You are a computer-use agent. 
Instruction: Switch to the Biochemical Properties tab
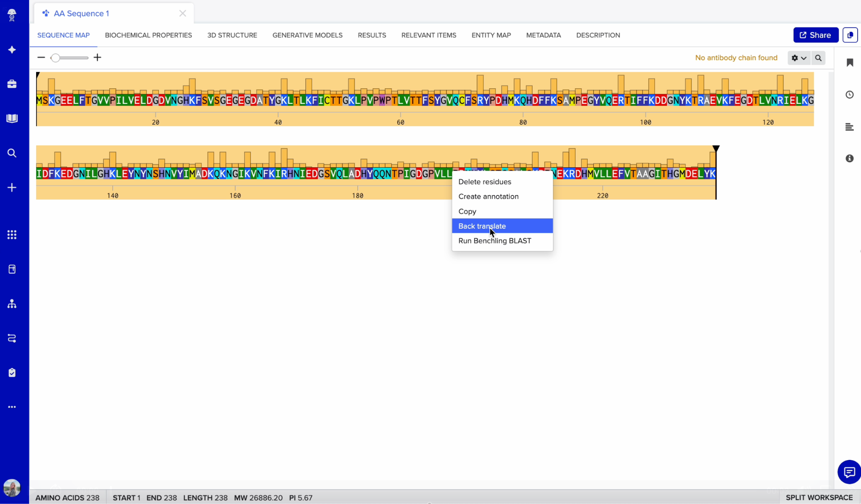click(x=148, y=35)
